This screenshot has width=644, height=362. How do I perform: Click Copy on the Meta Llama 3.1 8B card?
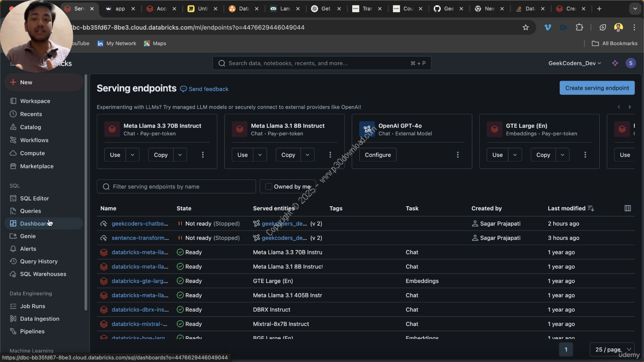coord(288,155)
